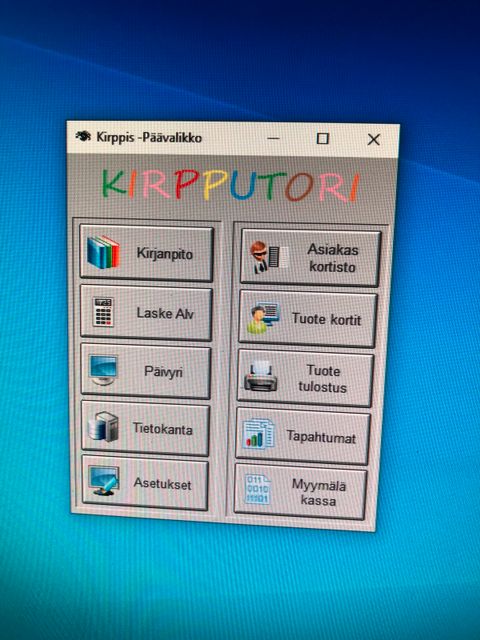This screenshot has height=640, width=480.
Task: Open Tietokanta database section
Action: tap(145, 428)
